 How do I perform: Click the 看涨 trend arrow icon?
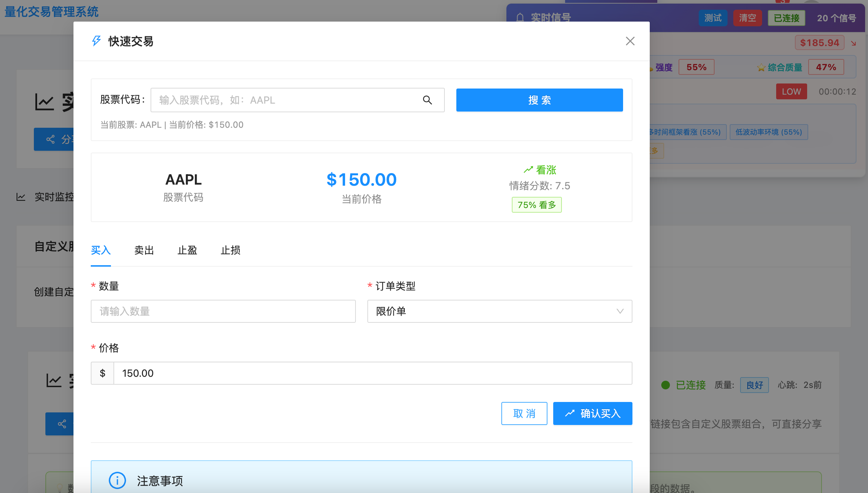tap(528, 169)
